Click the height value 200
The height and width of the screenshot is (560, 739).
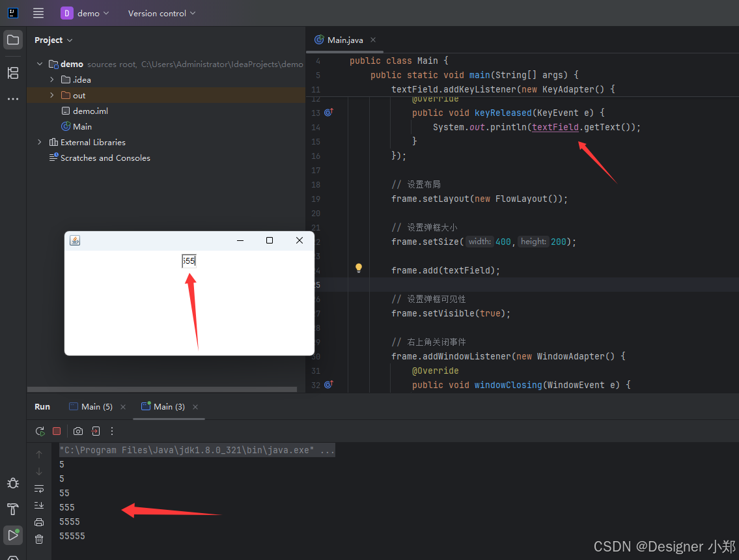pos(559,242)
